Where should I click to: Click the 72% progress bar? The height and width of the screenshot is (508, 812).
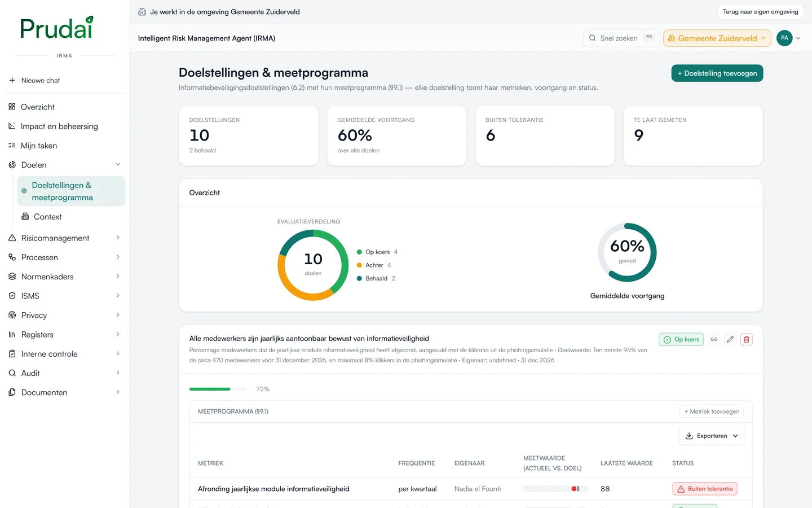(x=218, y=389)
